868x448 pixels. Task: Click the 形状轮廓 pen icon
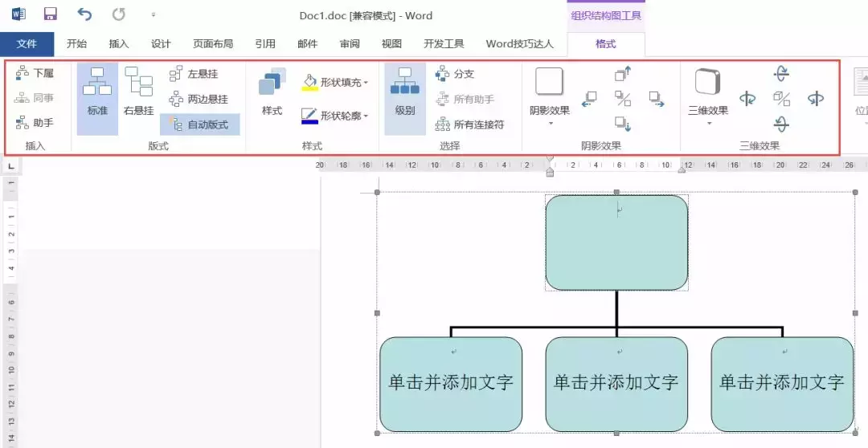point(309,116)
